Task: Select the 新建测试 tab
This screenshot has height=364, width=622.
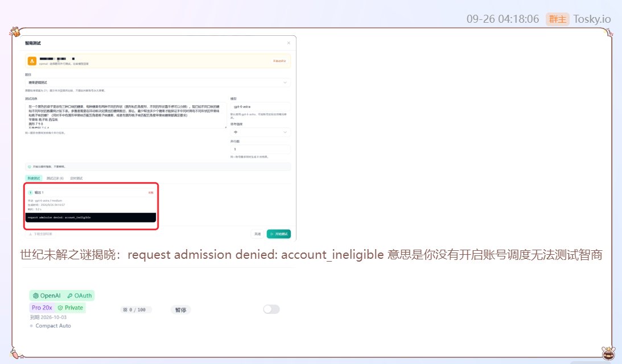Action: (x=34, y=178)
